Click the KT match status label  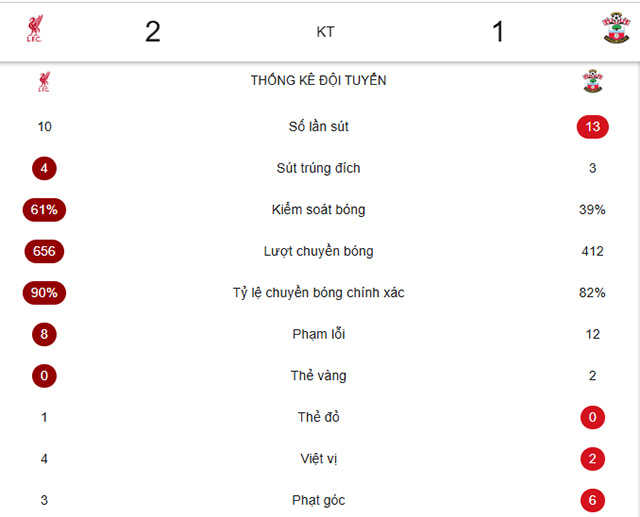pos(325,32)
